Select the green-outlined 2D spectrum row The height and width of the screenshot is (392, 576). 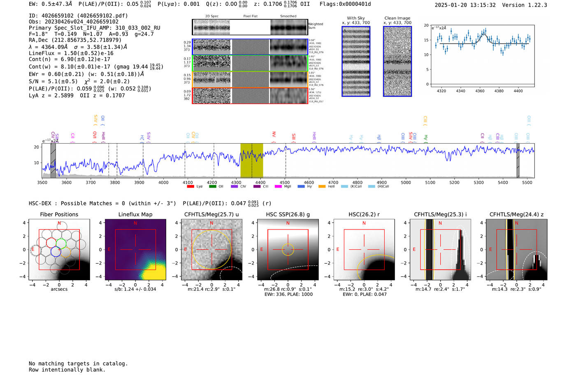coord(250,63)
